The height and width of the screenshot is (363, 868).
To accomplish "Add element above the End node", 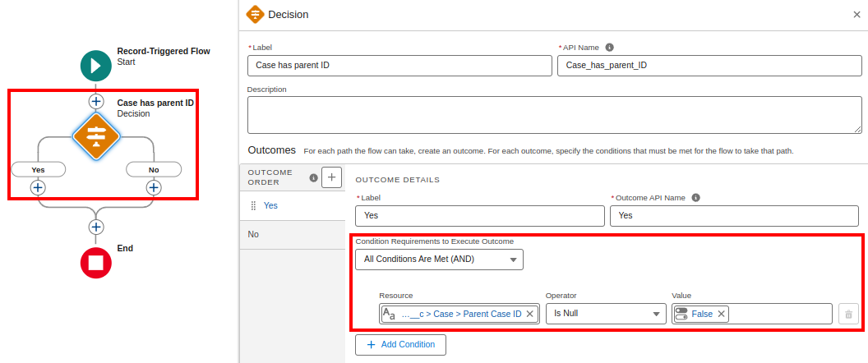I will [x=96, y=227].
